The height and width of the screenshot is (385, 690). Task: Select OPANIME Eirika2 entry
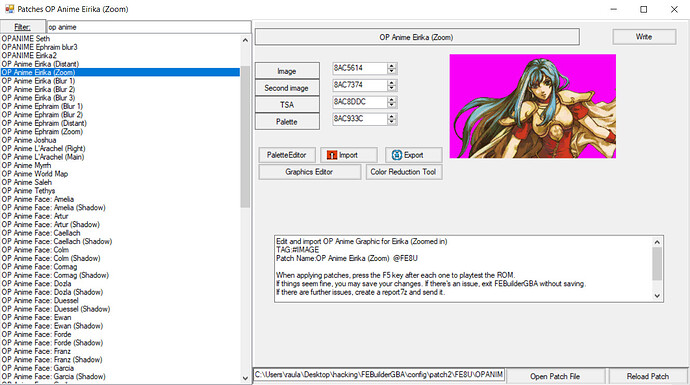pyautogui.click(x=120, y=55)
